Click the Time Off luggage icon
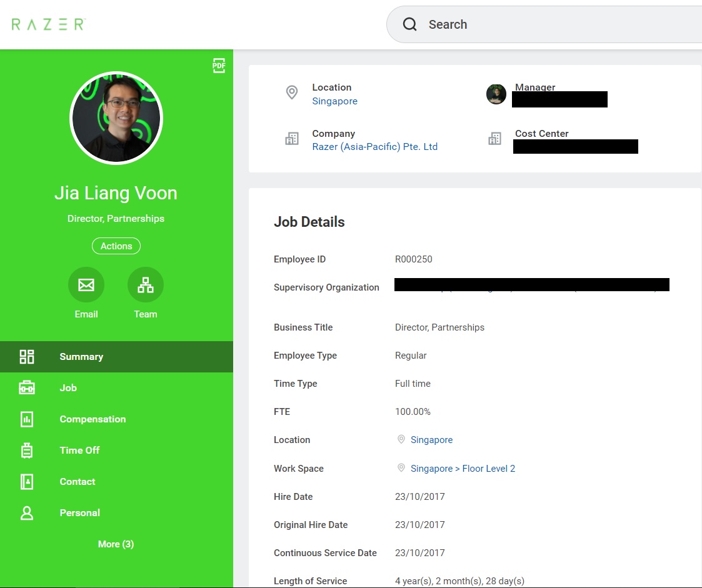The width and height of the screenshot is (702, 588). (x=27, y=450)
